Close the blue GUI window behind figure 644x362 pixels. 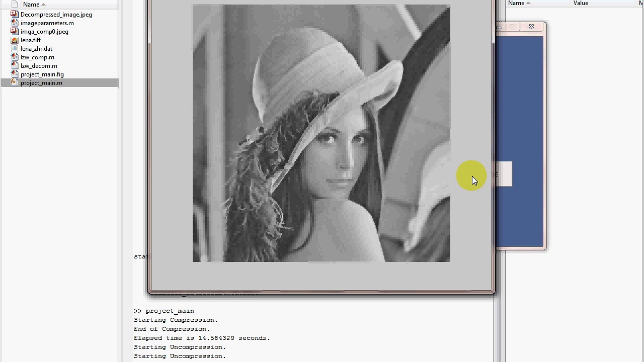[531, 27]
